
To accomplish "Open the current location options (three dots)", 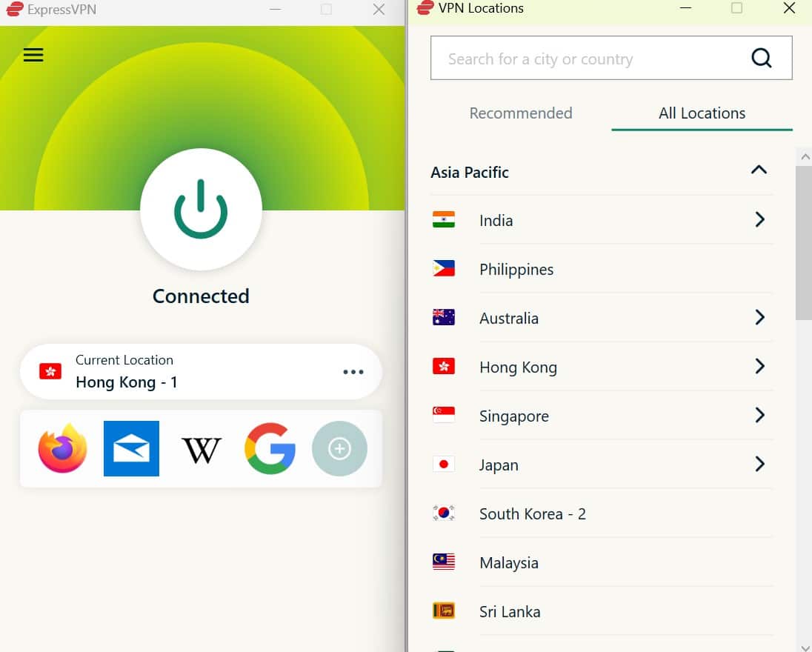I will click(353, 372).
